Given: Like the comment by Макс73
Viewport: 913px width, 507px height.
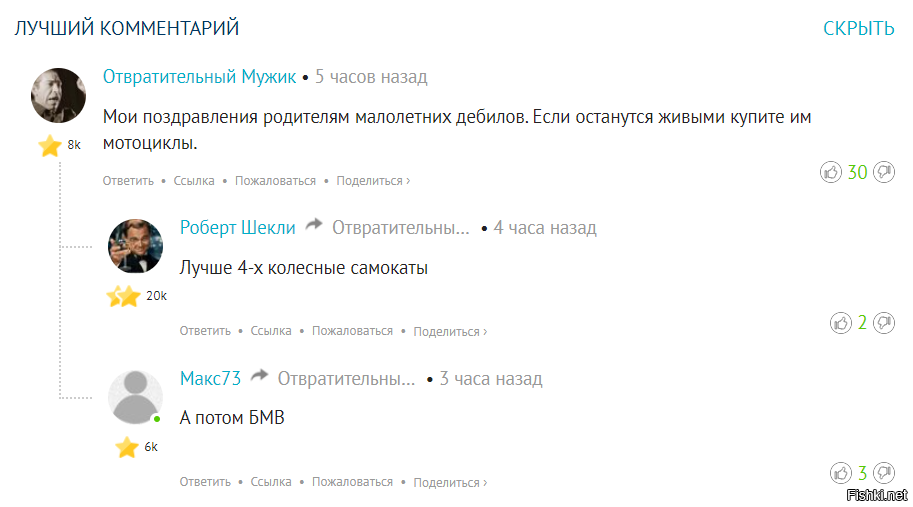Looking at the screenshot, I should point(841,473).
